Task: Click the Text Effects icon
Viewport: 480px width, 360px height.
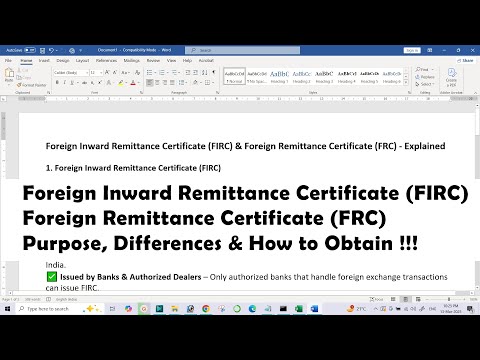Action: click(109, 82)
